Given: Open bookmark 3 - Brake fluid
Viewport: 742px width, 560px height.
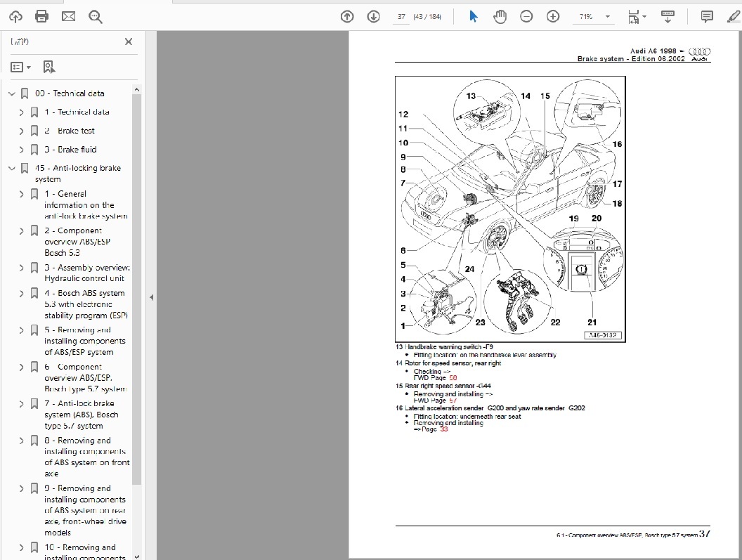Looking at the screenshot, I should [70, 150].
